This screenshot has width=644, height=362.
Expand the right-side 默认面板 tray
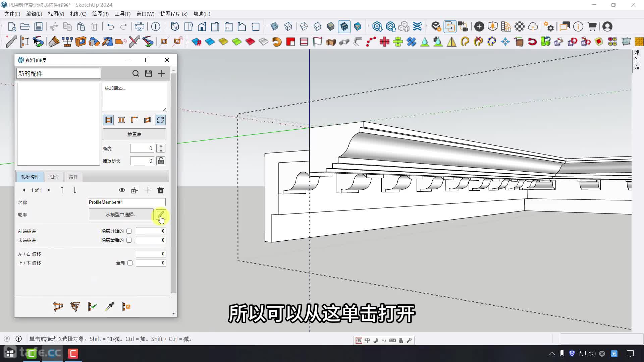tap(637, 60)
